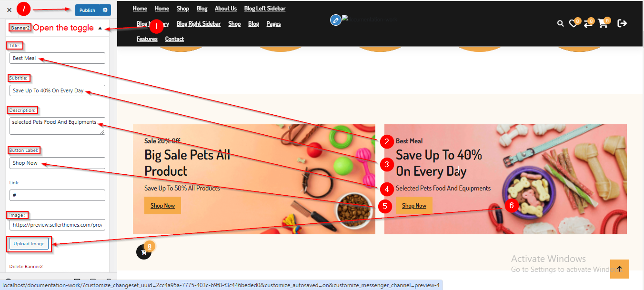Close the customizer with the X icon
644x290 pixels.
9,10
